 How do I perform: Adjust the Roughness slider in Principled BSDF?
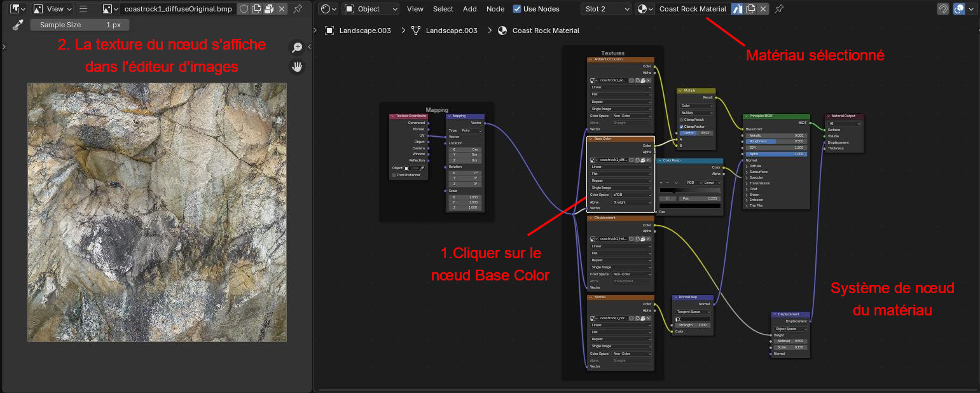click(x=776, y=141)
